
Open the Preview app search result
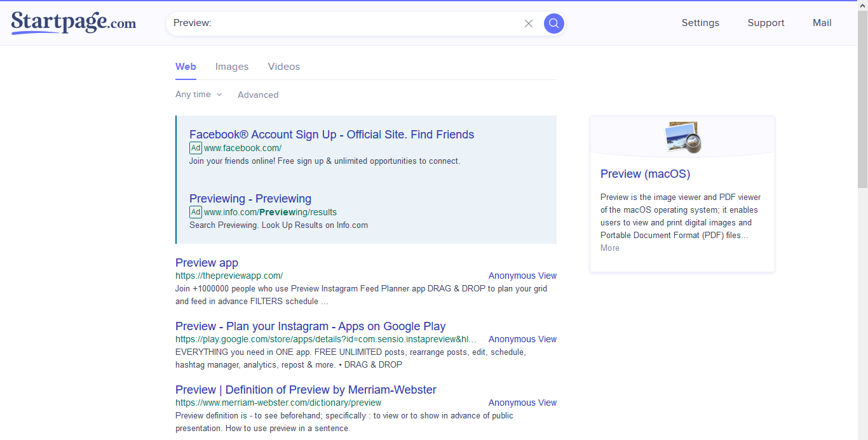207,263
